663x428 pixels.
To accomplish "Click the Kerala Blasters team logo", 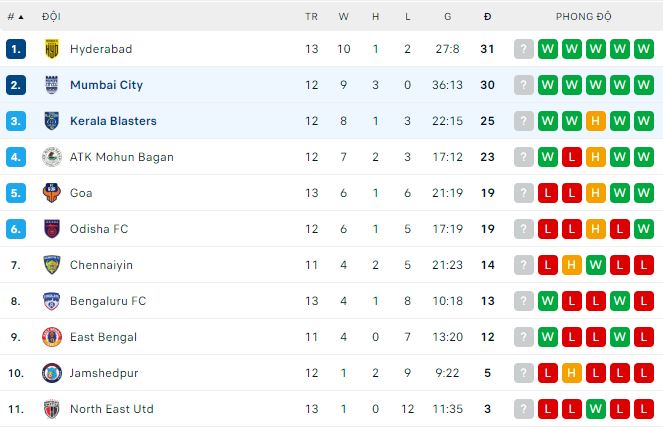I will [51, 121].
